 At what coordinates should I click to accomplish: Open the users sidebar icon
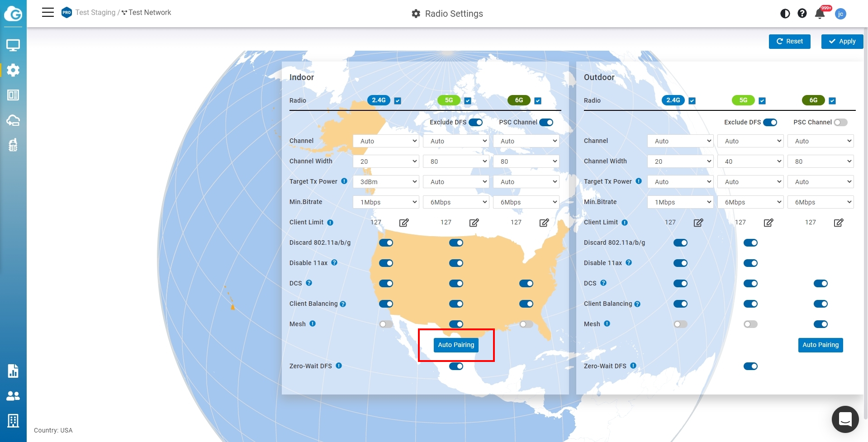pos(13,396)
